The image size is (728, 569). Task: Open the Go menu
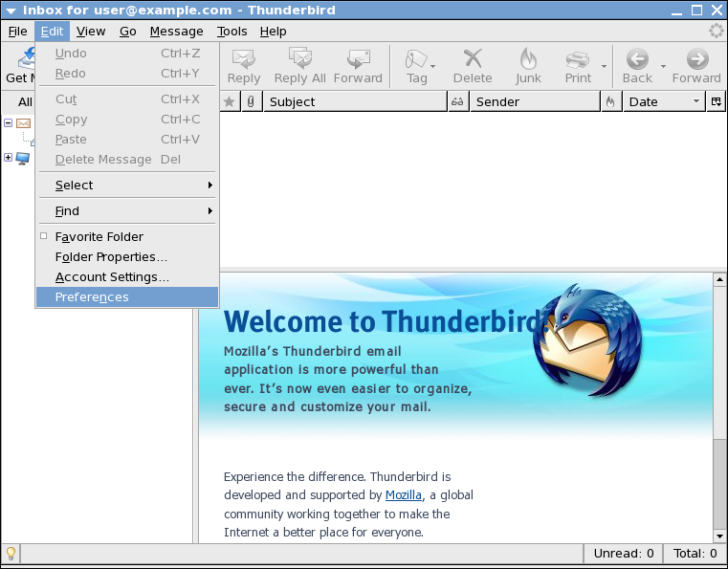tap(127, 32)
